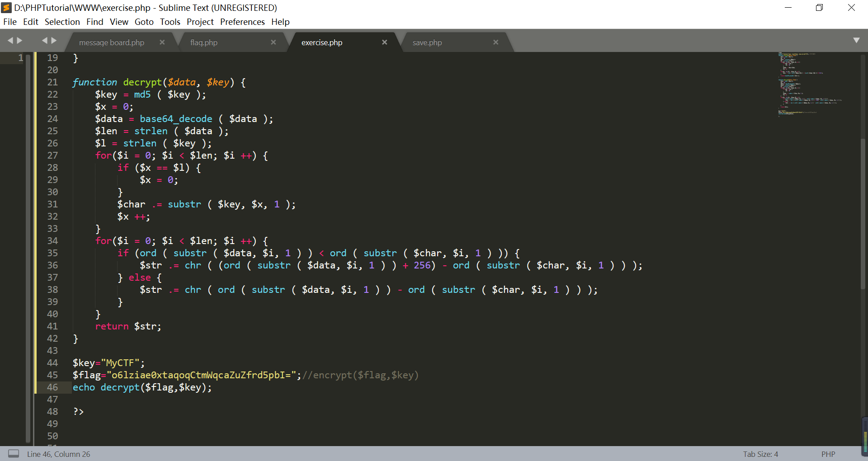Switch to the save.php tab

pos(427,42)
